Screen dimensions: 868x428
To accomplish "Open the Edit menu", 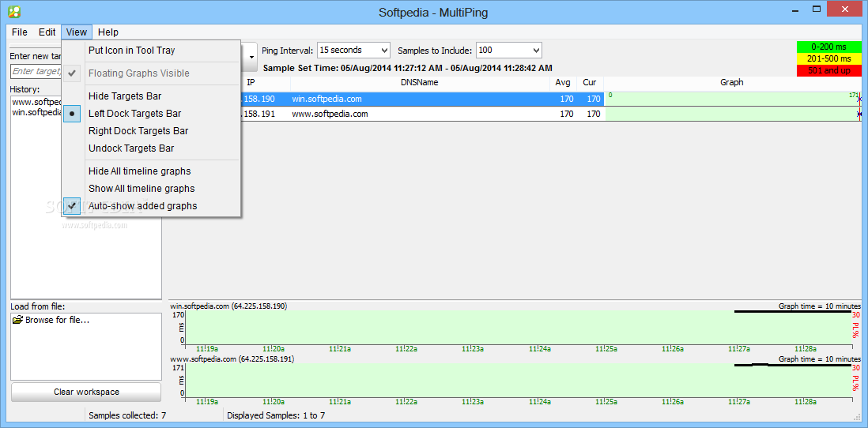I will click(x=47, y=32).
